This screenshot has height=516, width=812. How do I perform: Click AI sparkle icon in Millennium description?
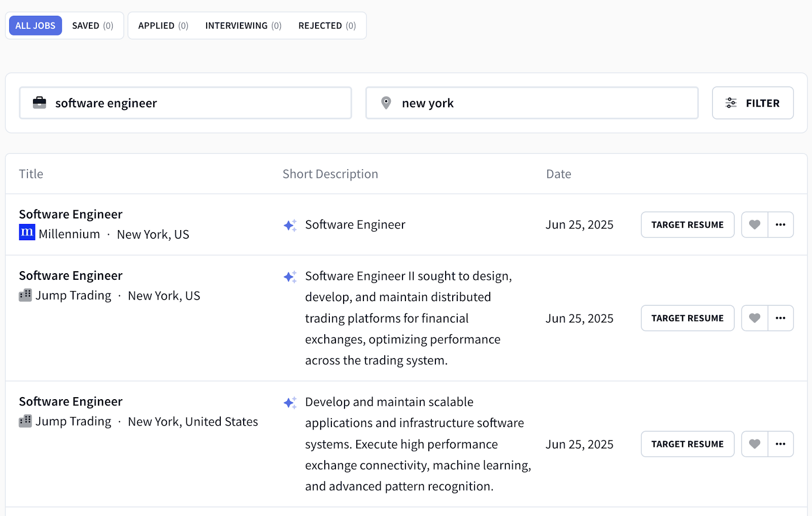[x=290, y=225]
